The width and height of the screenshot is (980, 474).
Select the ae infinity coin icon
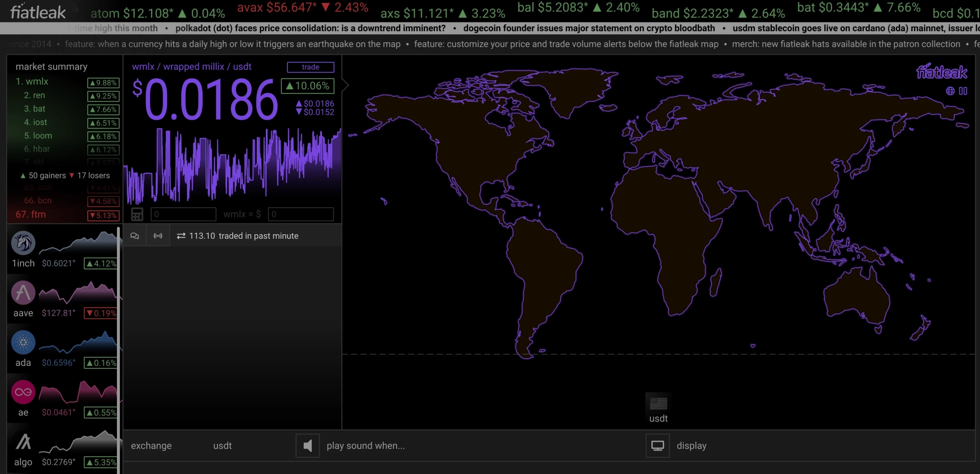coord(23,392)
